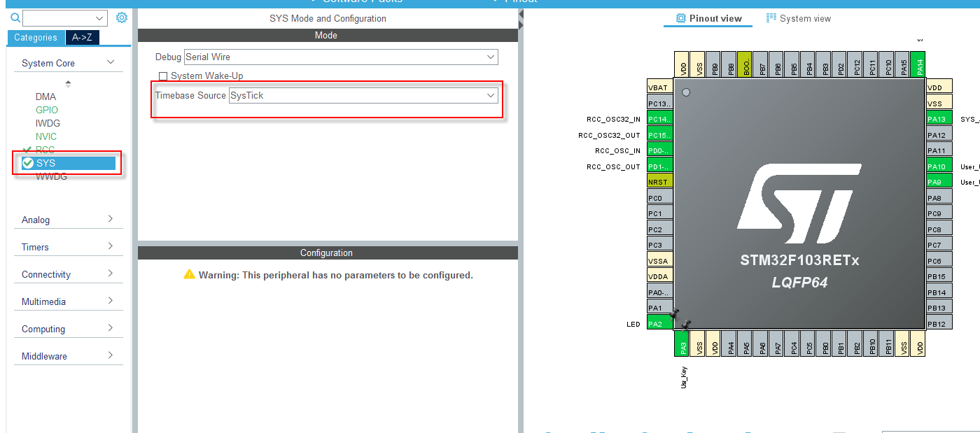The image size is (980, 433).
Task: Select pin PA11 on the chip
Action: tap(939, 150)
